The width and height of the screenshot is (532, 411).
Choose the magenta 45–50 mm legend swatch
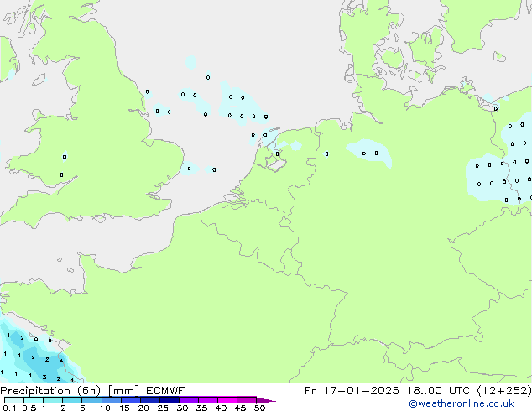coord(248,400)
